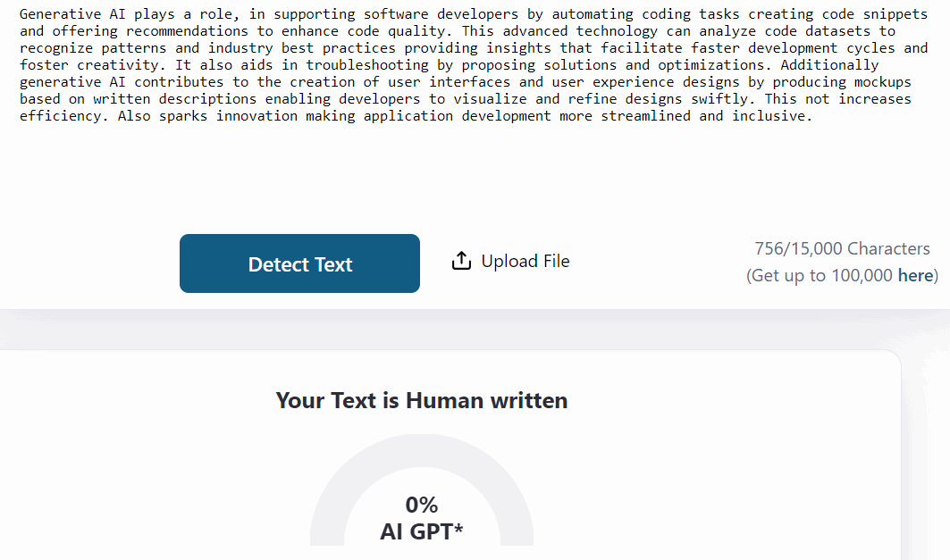This screenshot has width=950, height=560.
Task: Click the "AI GPT*" label in gauge
Action: tap(422, 531)
